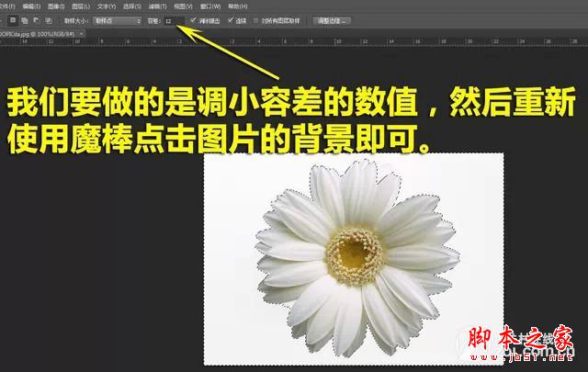The width and height of the screenshot is (588, 372).
Task: Open the 取样大小 sample size dropdown
Action: (117, 19)
